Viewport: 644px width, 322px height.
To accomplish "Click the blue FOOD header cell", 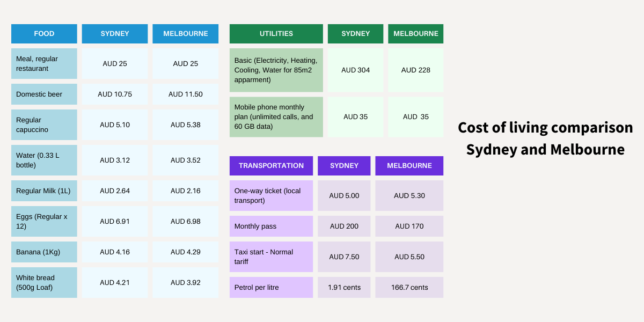I will point(44,34).
